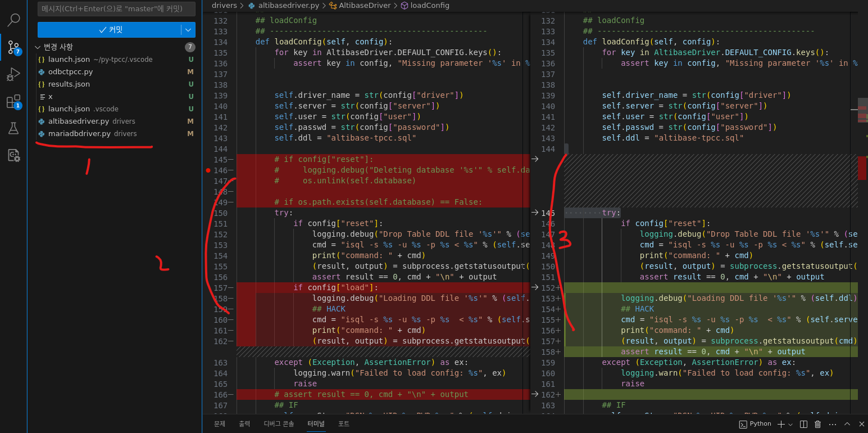The height and width of the screenshot is (433, 868).
Task: Toggle the breakpoint dot on line 146
Action: [207, 170]
